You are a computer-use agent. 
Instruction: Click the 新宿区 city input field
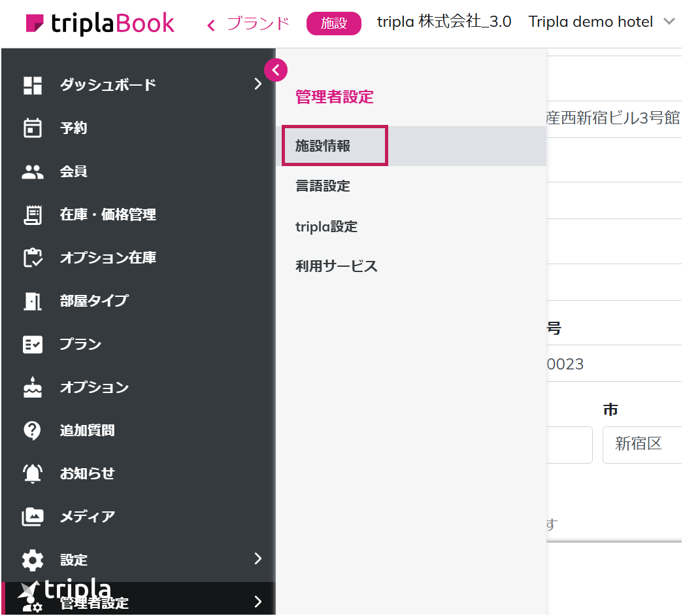click(x=642, y=445)
